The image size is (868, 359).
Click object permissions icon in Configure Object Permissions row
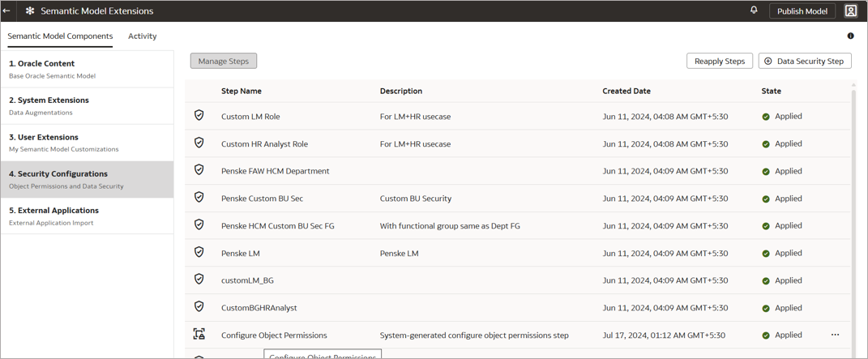(x=199, y=334)
